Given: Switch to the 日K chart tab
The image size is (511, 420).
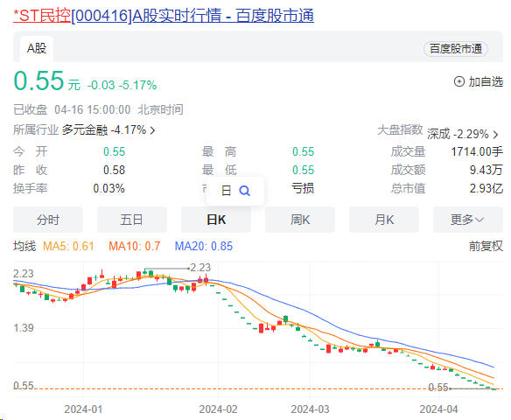Looking at the screenshot, I should coord(216,220).
